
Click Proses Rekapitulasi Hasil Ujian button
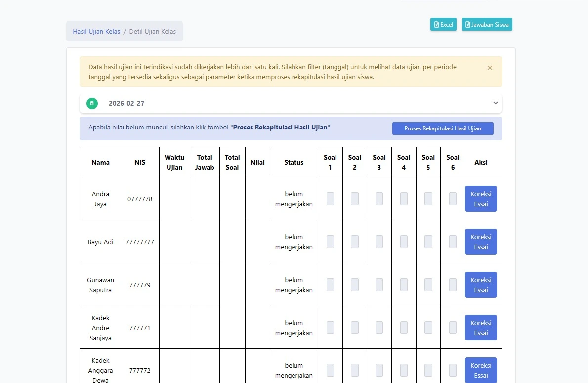click(443, 128)
